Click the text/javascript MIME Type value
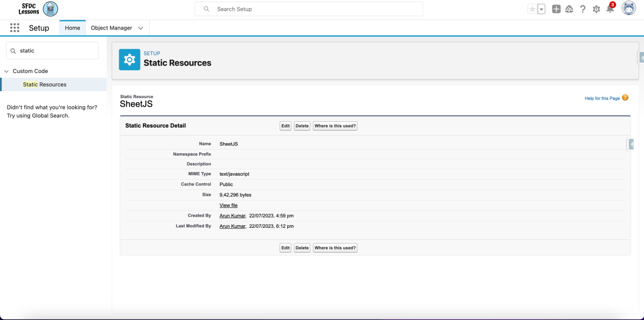The height and width of the screenshot is (320, 644). coord(235,174)
